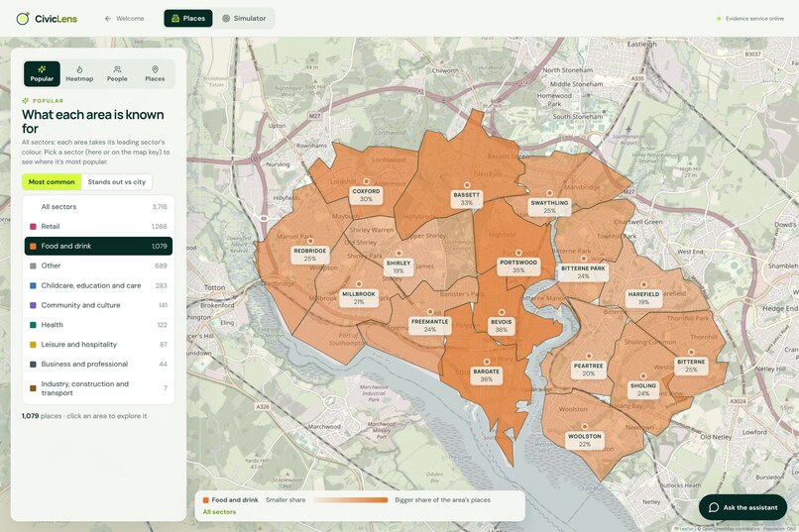Click the Harefield area marker dot
The width and height of the screenshot is (799, 532).
(643, 284)
